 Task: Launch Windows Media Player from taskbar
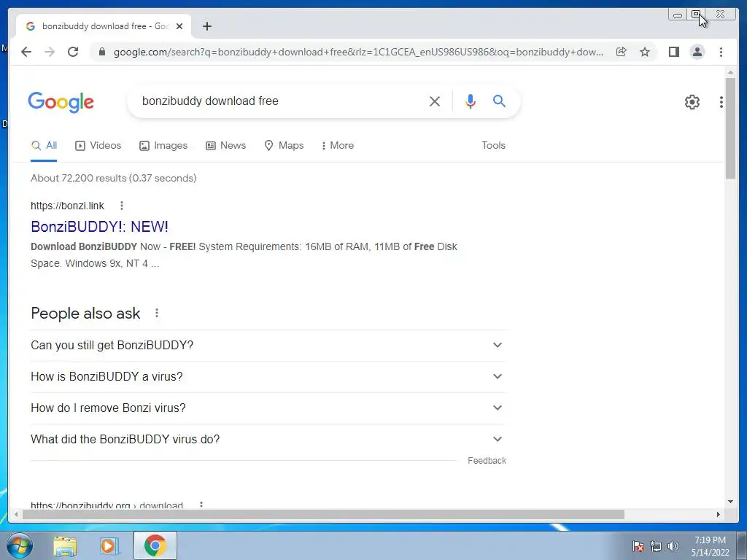pos(109,546)
